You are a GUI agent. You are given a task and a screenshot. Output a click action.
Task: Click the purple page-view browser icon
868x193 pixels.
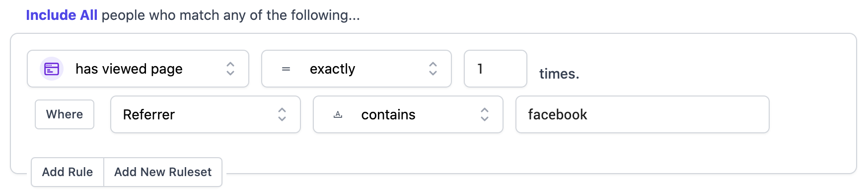52,69
